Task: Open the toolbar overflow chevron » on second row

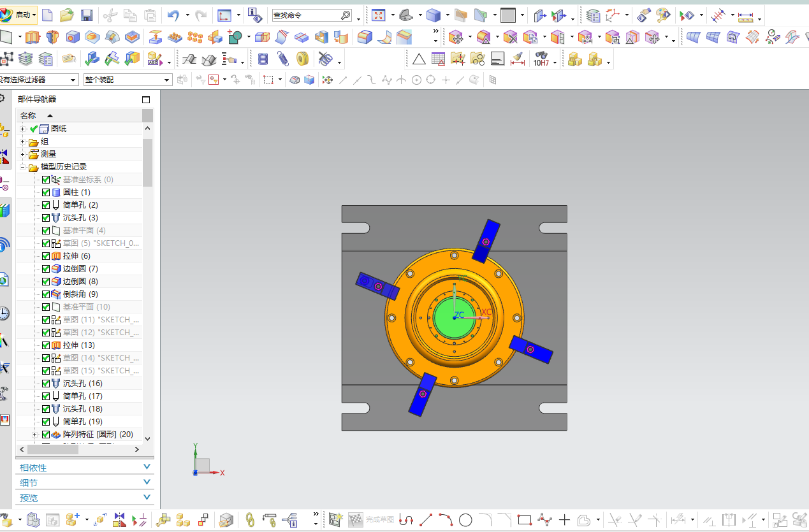Action: point(436,31)
